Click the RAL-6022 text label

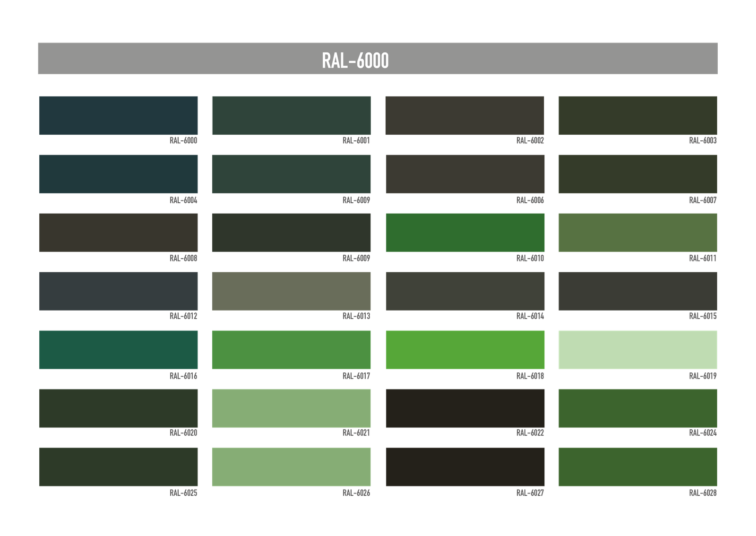530,433
